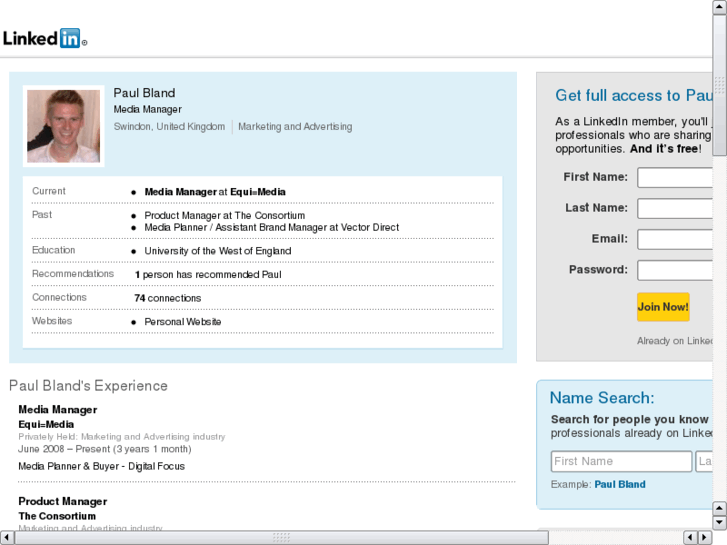Click Product Manager at The Consortium
The width and height of the screenshot is (727, 545).
[225, 215]
